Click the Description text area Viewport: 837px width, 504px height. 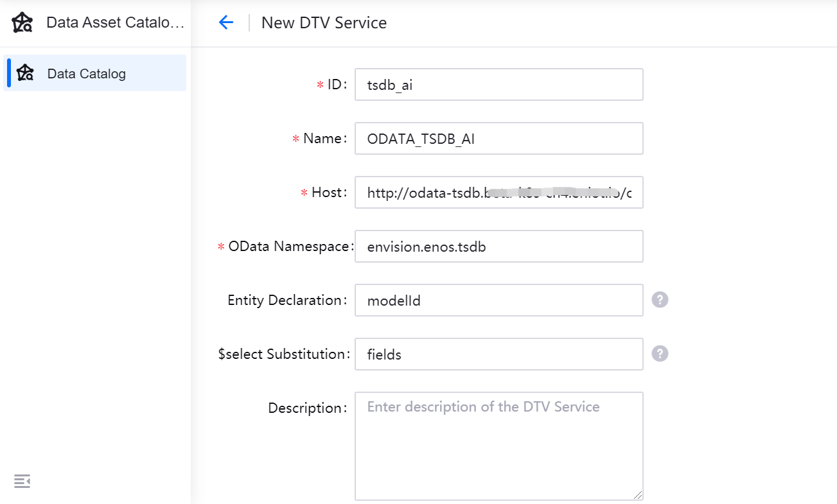(x=499, y=446)
